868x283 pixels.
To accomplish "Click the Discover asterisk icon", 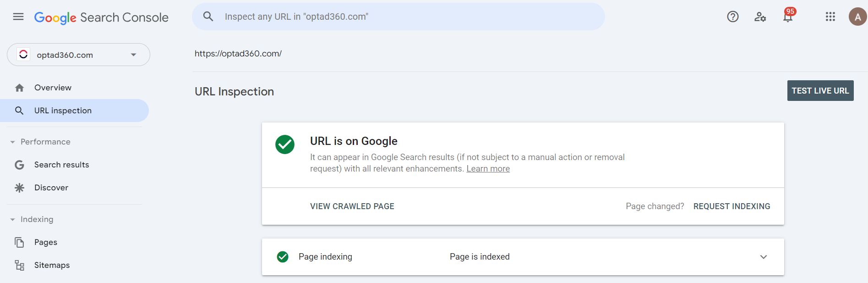I will (19, 188).
